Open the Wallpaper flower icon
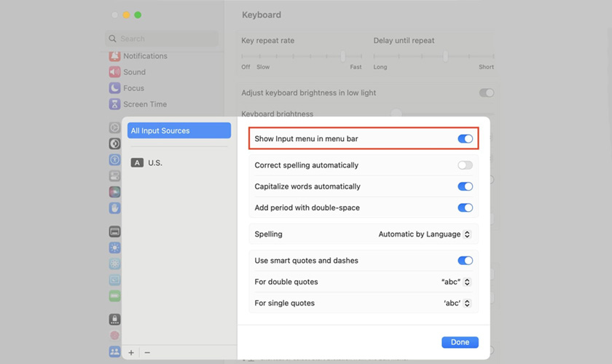This screenshot has height=364, width=612. pos(114,264)
